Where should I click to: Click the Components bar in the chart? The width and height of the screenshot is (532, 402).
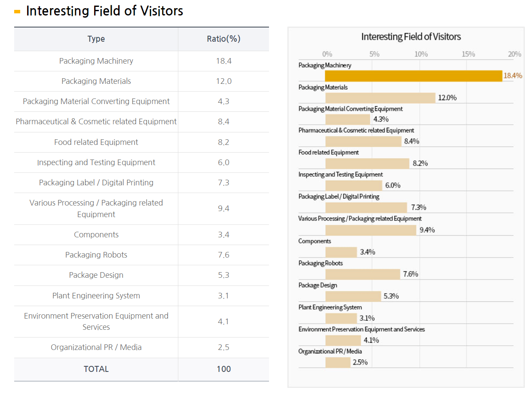[341, 252]
